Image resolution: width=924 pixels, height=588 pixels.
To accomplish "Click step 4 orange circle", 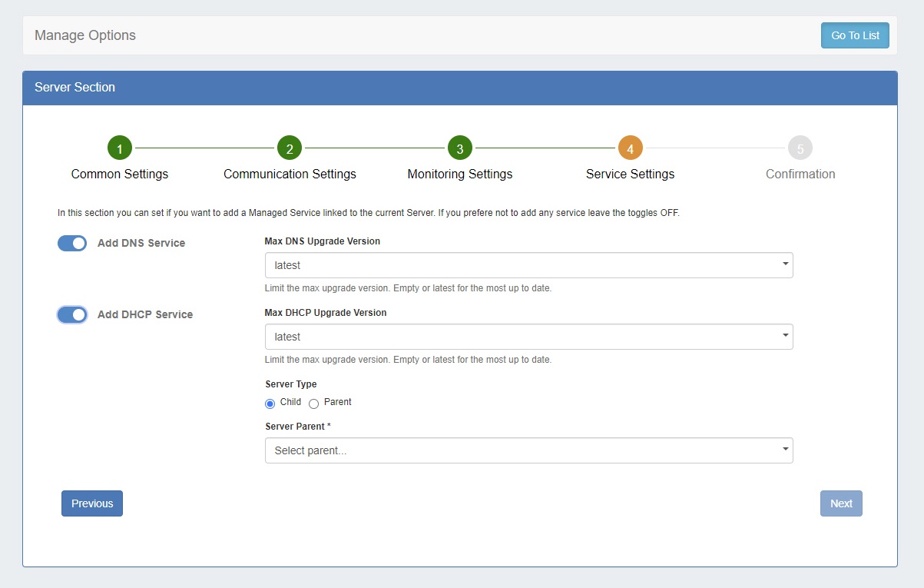I will [630, 148].
